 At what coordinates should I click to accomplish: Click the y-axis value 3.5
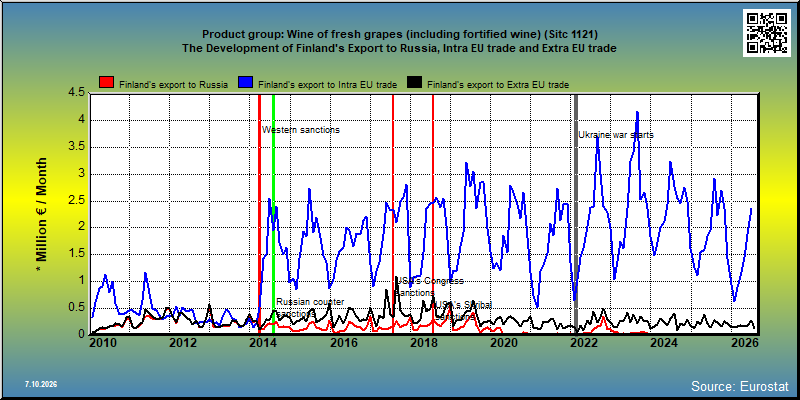click(x=77, y=147)
